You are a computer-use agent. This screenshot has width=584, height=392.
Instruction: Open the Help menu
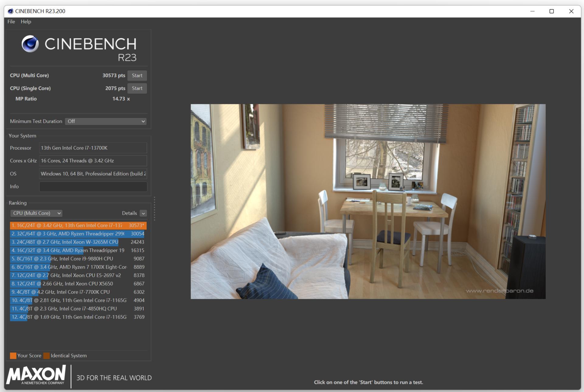coord(26,22)
